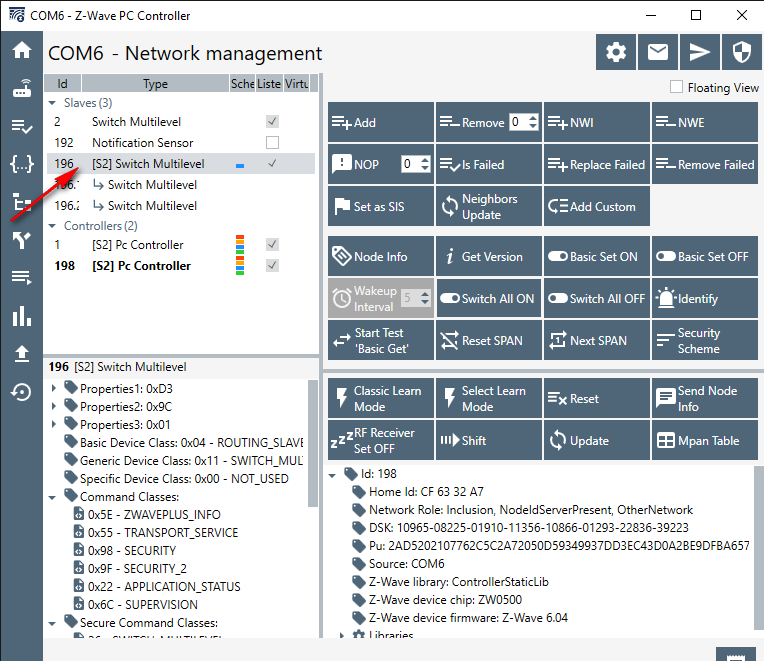Open the routing fork sidebar icon

(x=21, y=241)
